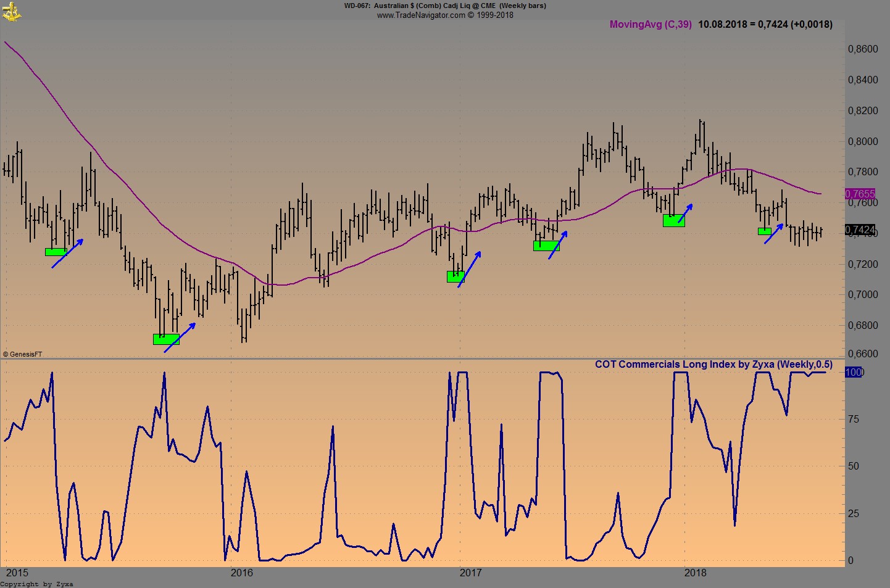Click the 2017 label on the time axis

coord(471,573)
